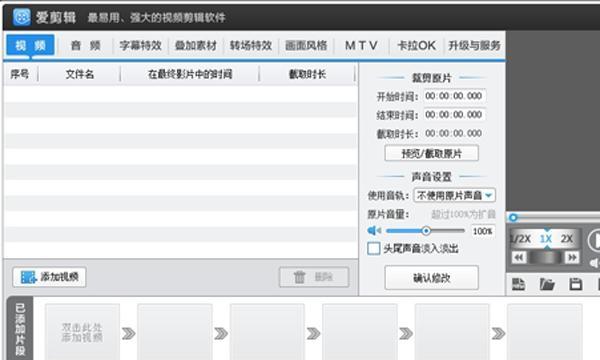The height and width of the screenshot is (360, 600).
Task: Set playback speed to 1/2X
Action: (520, 239)
